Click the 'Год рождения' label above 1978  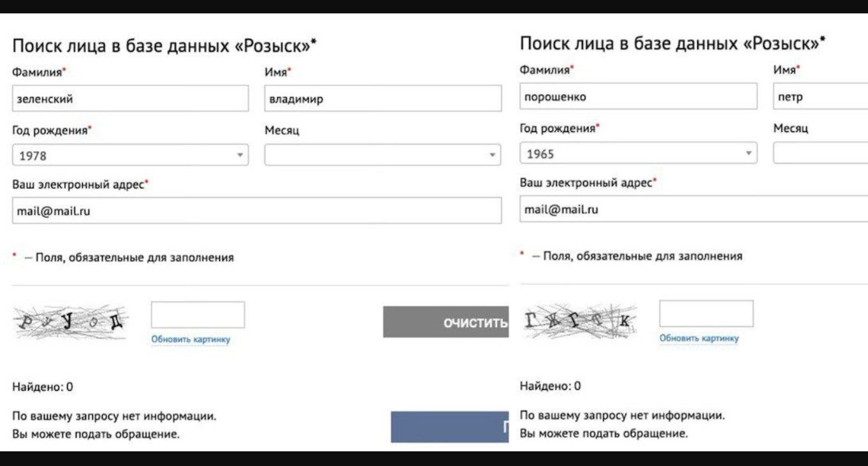click(50, 130)
